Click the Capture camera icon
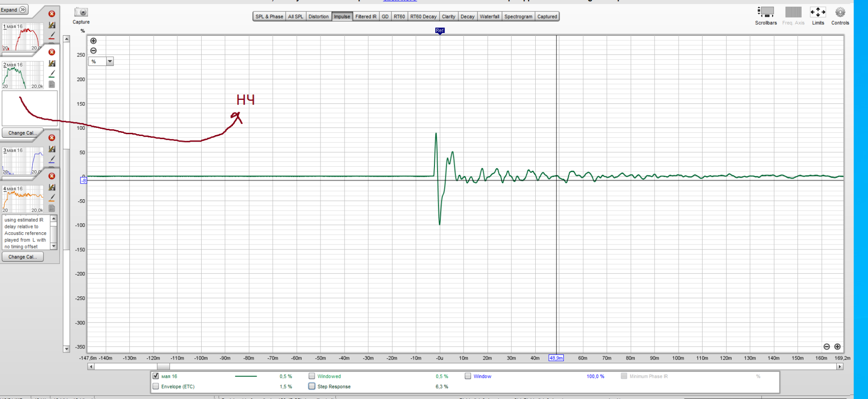 81,12
